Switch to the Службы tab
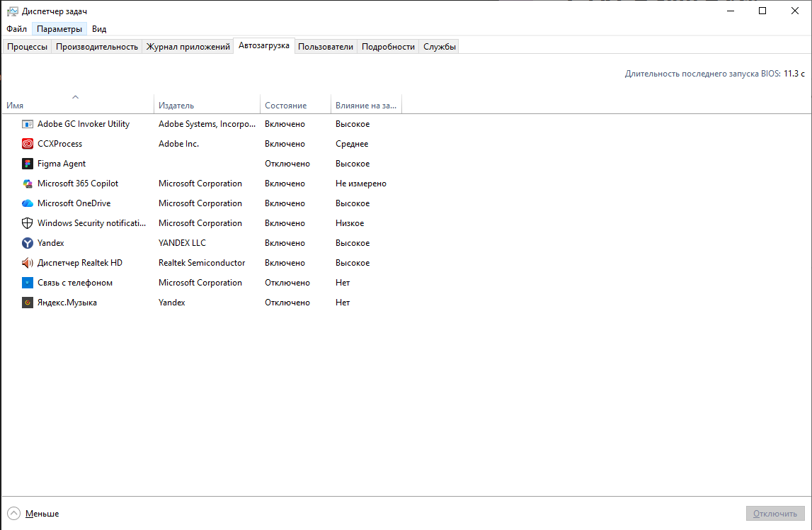 [x=440, y=47]
